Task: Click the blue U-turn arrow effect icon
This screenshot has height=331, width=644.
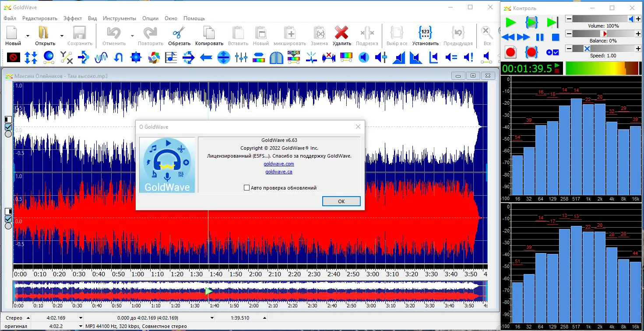Action: (119, 57)
